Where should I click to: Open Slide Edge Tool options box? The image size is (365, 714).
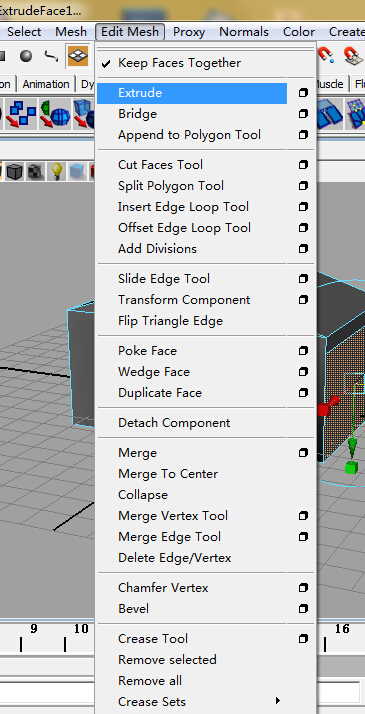303,279
